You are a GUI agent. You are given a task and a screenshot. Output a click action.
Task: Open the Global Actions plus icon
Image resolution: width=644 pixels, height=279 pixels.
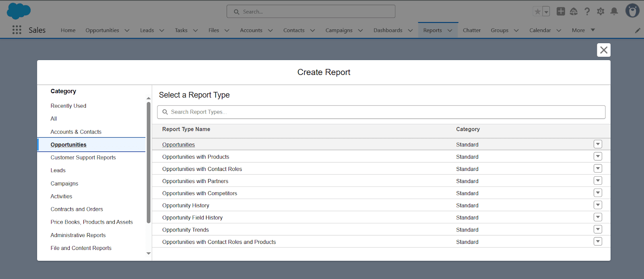561,11
